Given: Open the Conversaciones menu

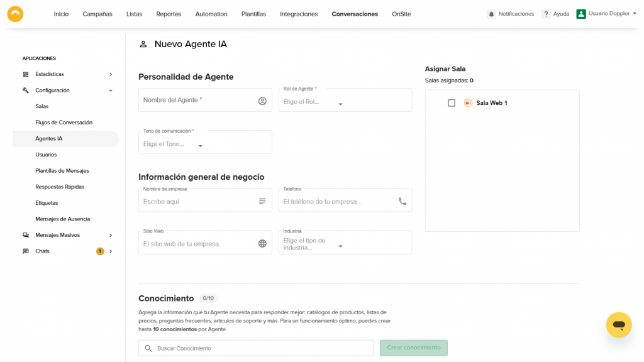Looking at the screenshot, I should click(355, 14).
